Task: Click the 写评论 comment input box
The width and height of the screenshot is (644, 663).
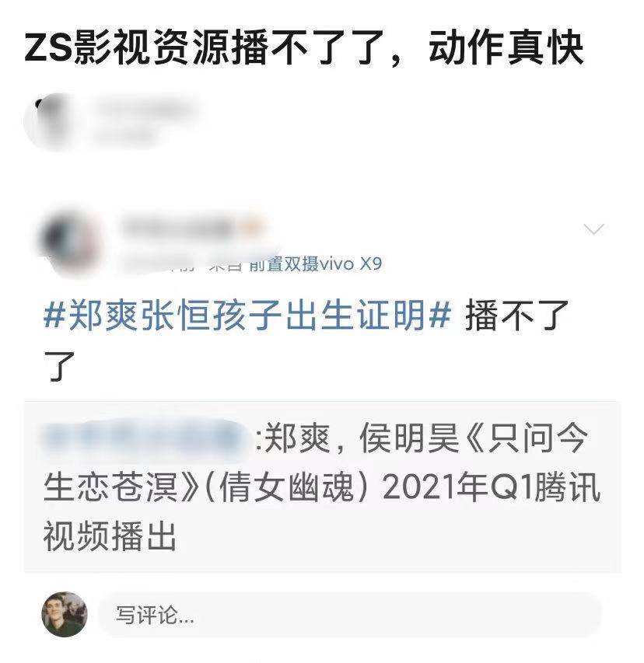Action: (350, 615)
